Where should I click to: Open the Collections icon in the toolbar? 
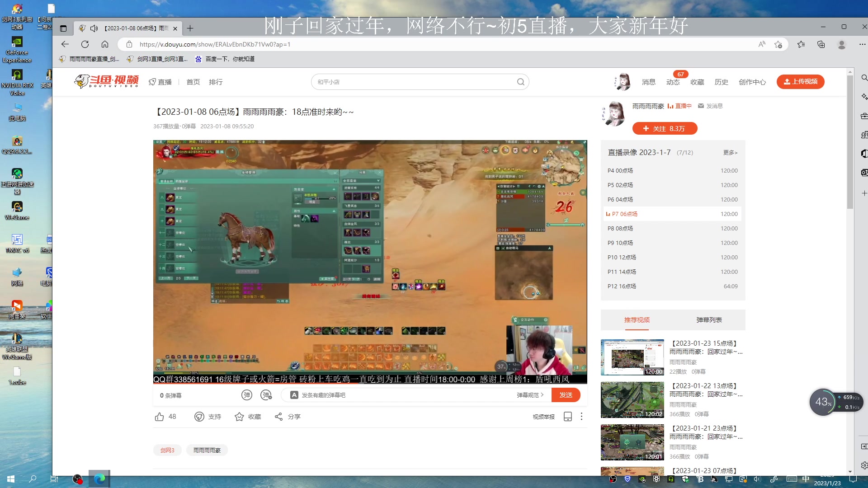821,44
